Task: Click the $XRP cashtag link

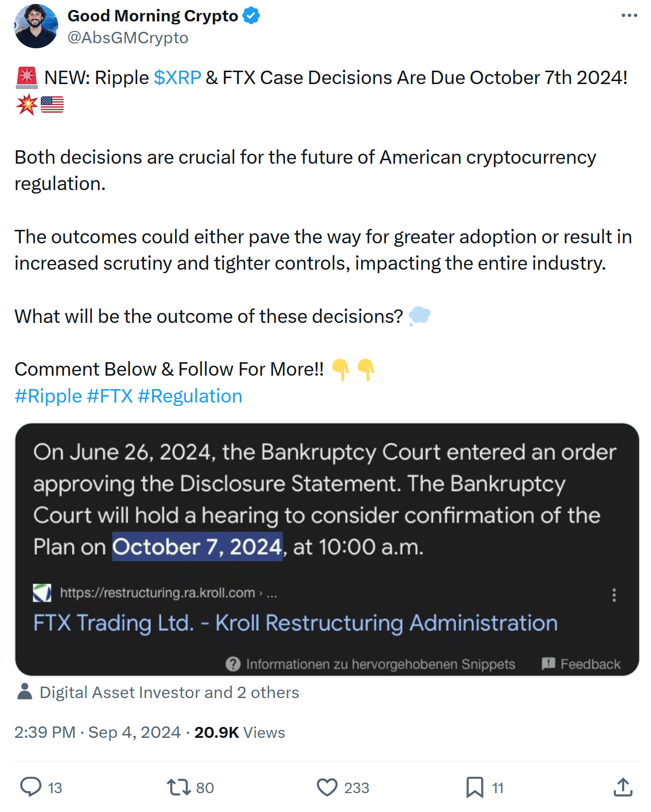Action: click(178, 78)
